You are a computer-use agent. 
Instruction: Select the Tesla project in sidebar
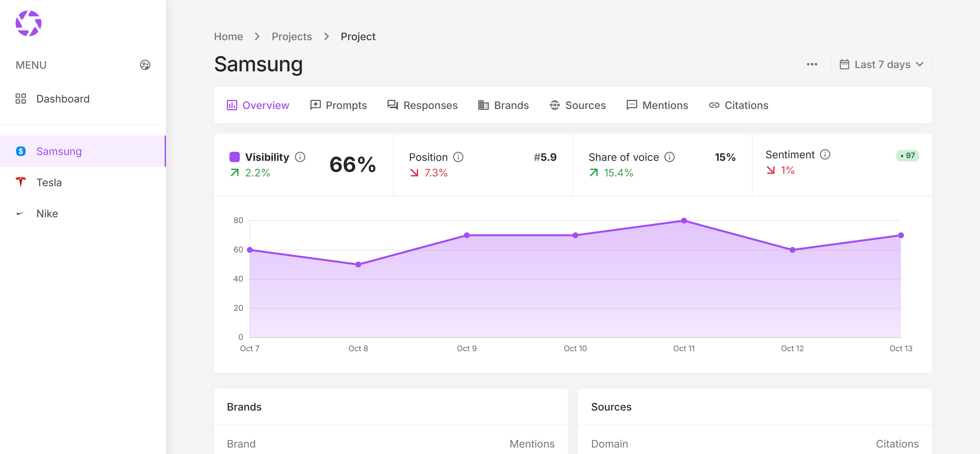[x=83, y=182]
